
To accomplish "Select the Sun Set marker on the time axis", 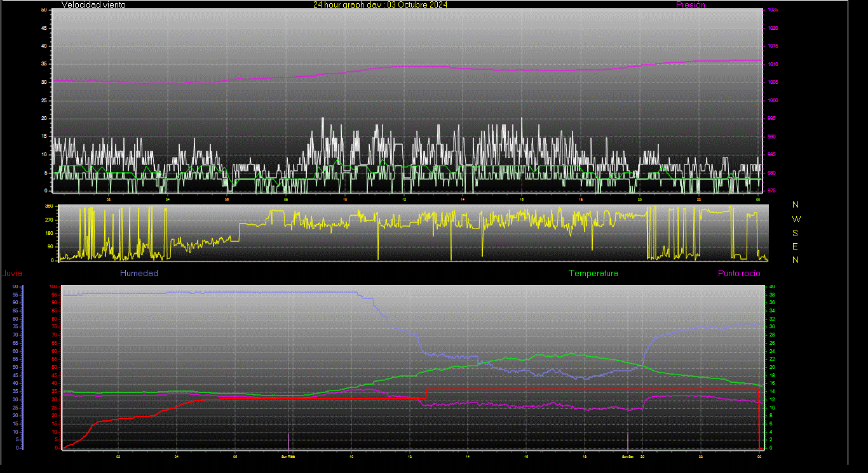I will [628, 456].
